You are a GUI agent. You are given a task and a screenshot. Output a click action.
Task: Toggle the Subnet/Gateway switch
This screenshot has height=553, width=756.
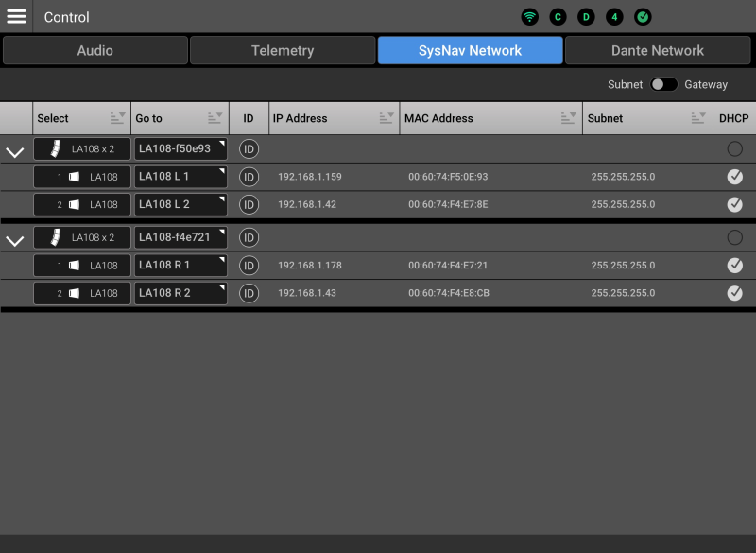[x=663, y=84]
